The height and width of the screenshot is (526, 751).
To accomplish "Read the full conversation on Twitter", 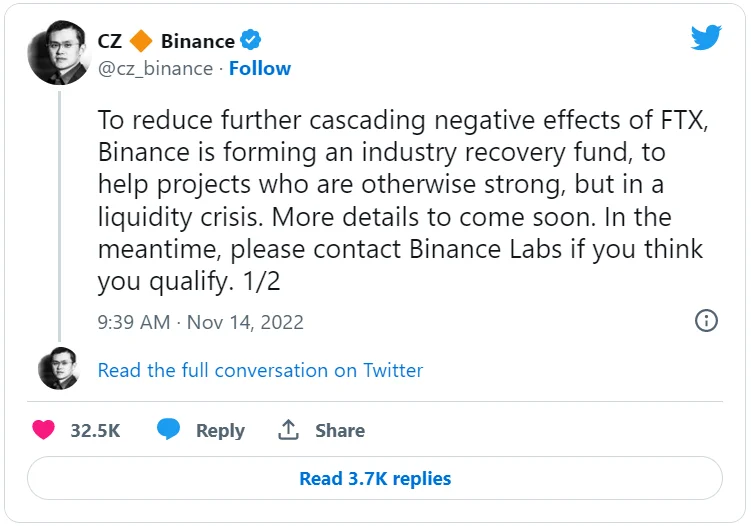I will tap(260, 370).
